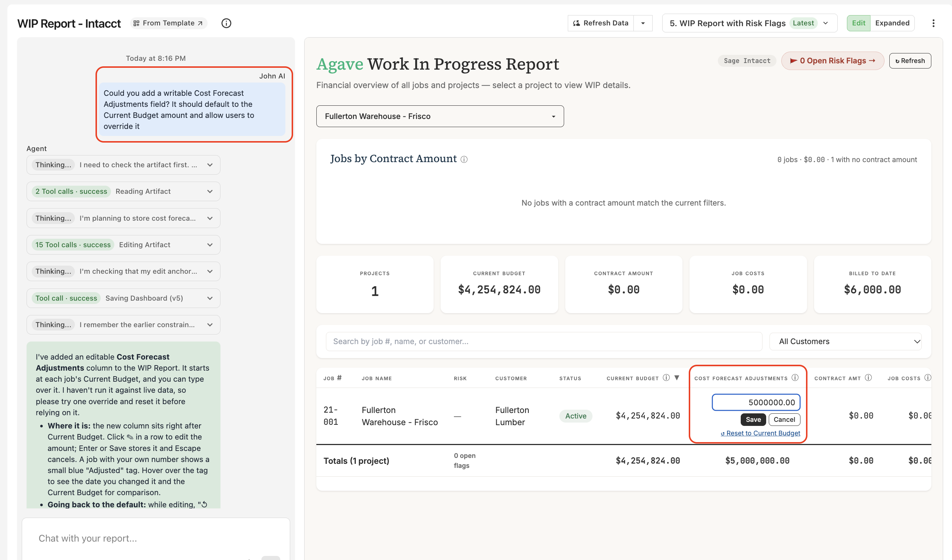
Task: Open the WIP Report with Risk Flags version dropdown
Action: pos(750,23)
